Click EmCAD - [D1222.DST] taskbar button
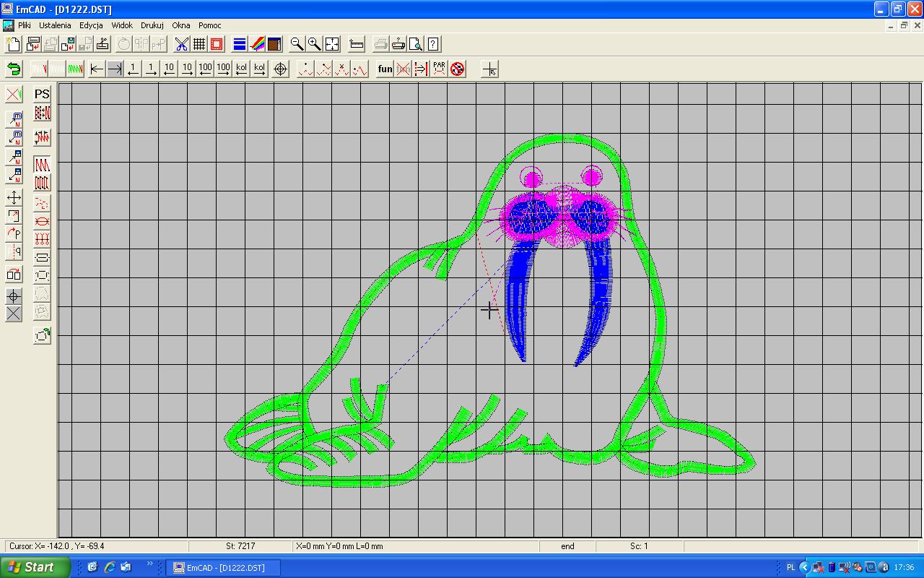Viewport: 924px width, 578px height. point(224,568)
